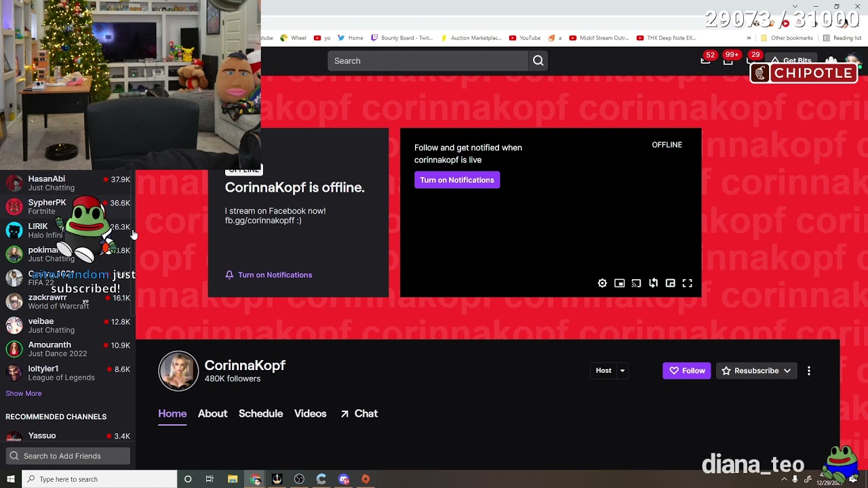868x488 pixels.
Task: Open the Bounty Board bookmark
Action: pyautogui.click(x=401, y=38)
